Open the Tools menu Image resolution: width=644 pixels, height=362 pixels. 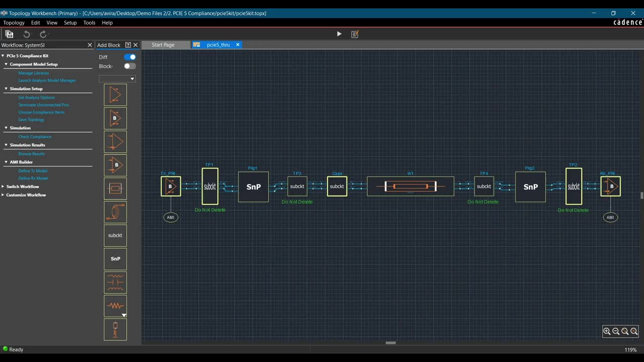89,23
